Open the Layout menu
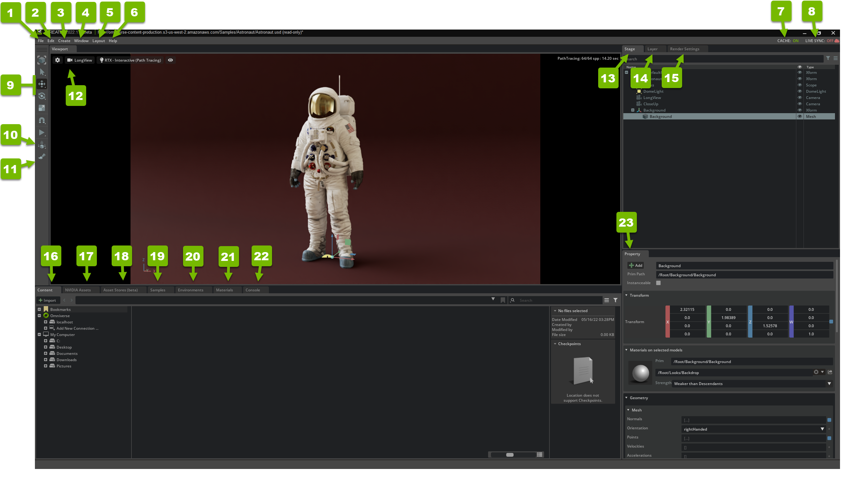The image size is (868, 496). pos(98,41)
